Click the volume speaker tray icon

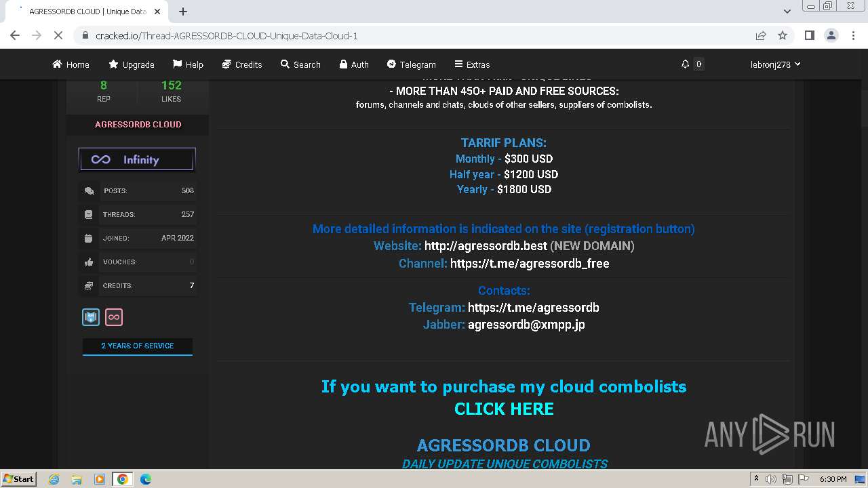click(771, 479)
